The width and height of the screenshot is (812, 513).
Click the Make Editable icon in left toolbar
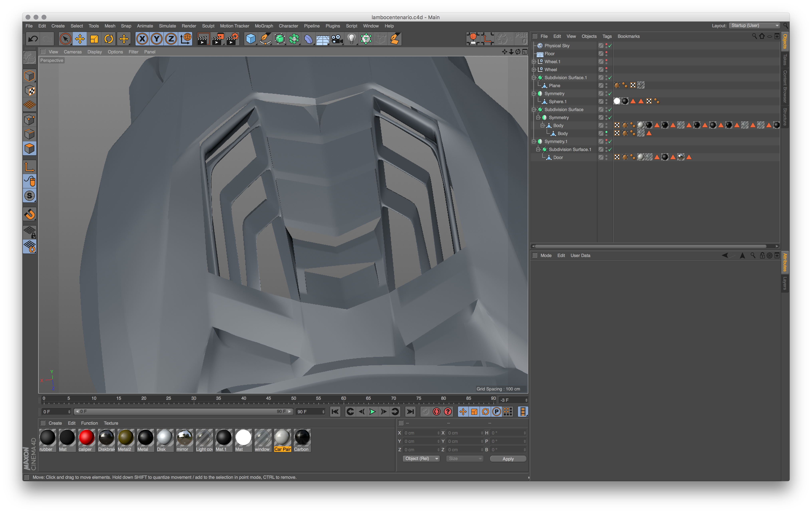pos(30,58)
